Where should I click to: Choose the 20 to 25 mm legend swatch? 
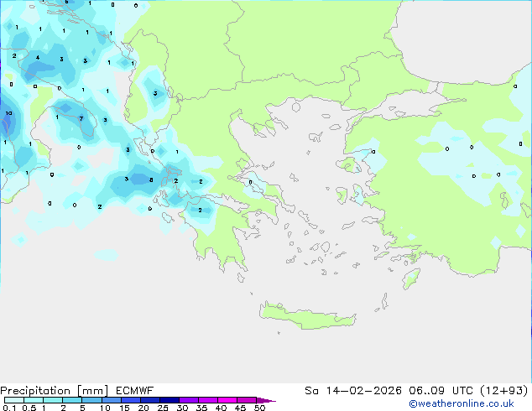click(x=149, y=400)
